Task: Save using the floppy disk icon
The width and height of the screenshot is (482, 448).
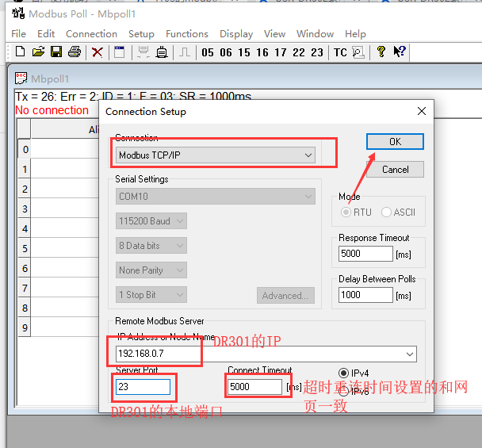Action: point(56,52)
